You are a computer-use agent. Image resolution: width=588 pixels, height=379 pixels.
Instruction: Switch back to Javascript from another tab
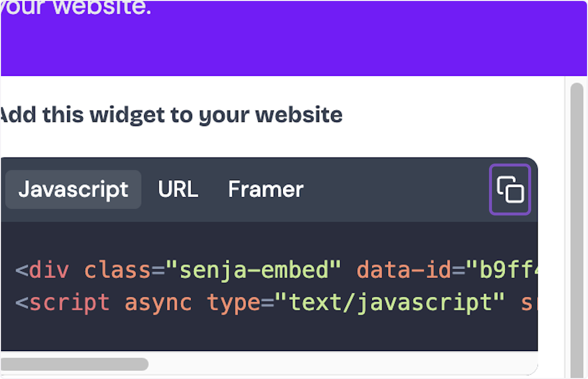point(73,189)
